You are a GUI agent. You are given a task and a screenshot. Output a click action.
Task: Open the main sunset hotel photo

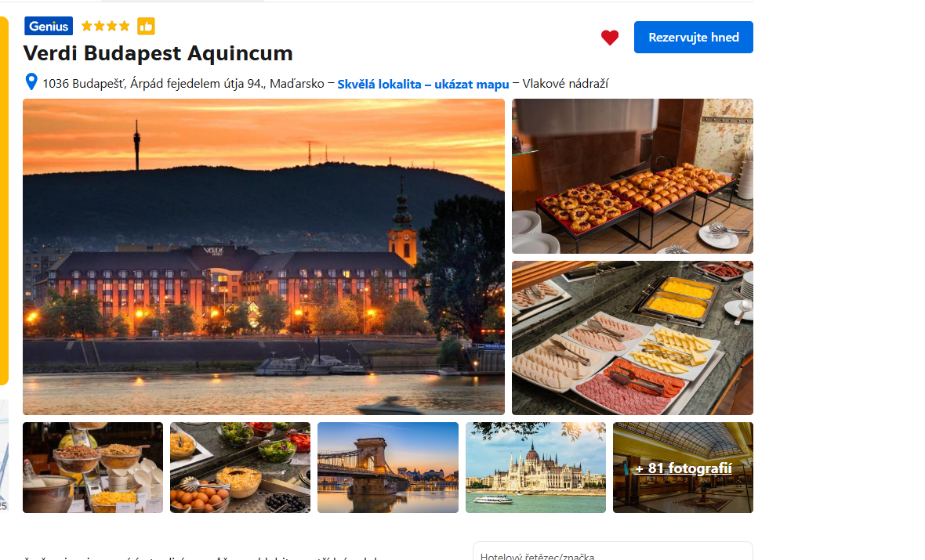[x=263, y=256]
